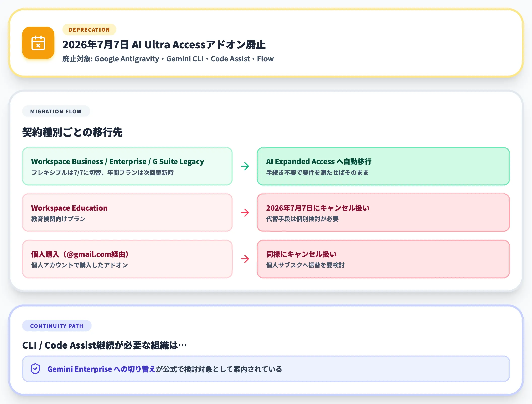Click 個人アカウントで購入したアドオン text

tap(80, 265)
